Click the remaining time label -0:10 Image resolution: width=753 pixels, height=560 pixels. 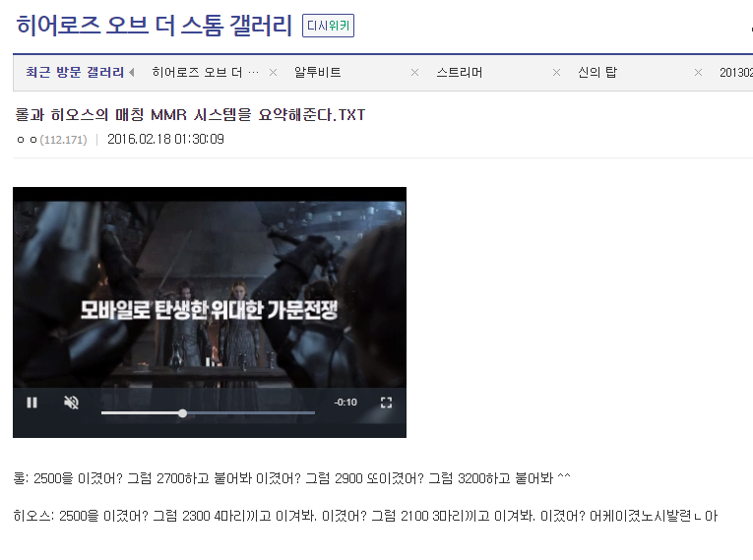click(345, 403)
